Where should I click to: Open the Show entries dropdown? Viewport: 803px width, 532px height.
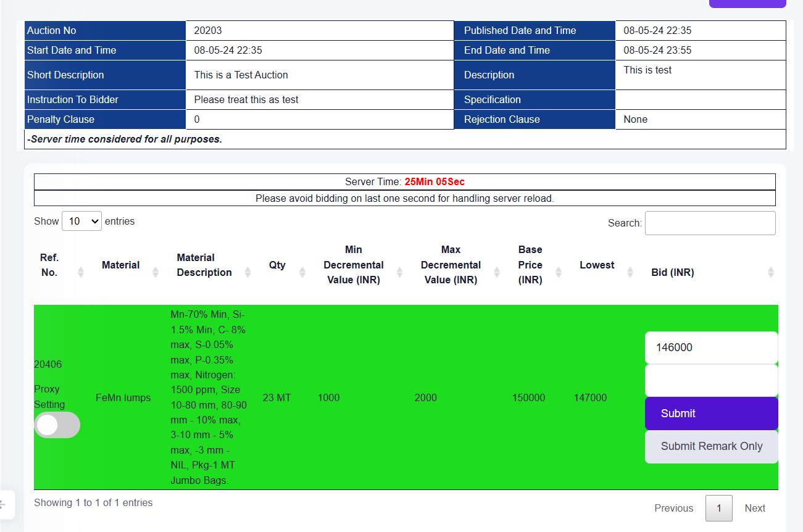(81, 221)
